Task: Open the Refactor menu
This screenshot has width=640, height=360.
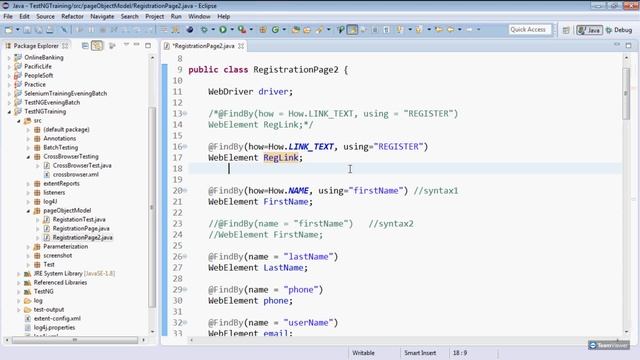Action: 72,16
